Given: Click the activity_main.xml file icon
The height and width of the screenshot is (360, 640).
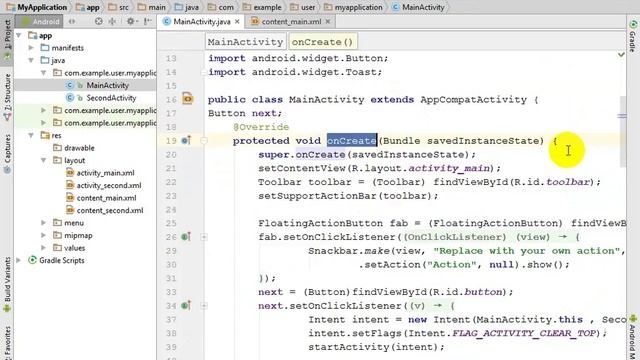Looking at the screenshot, I should [70, 173].
